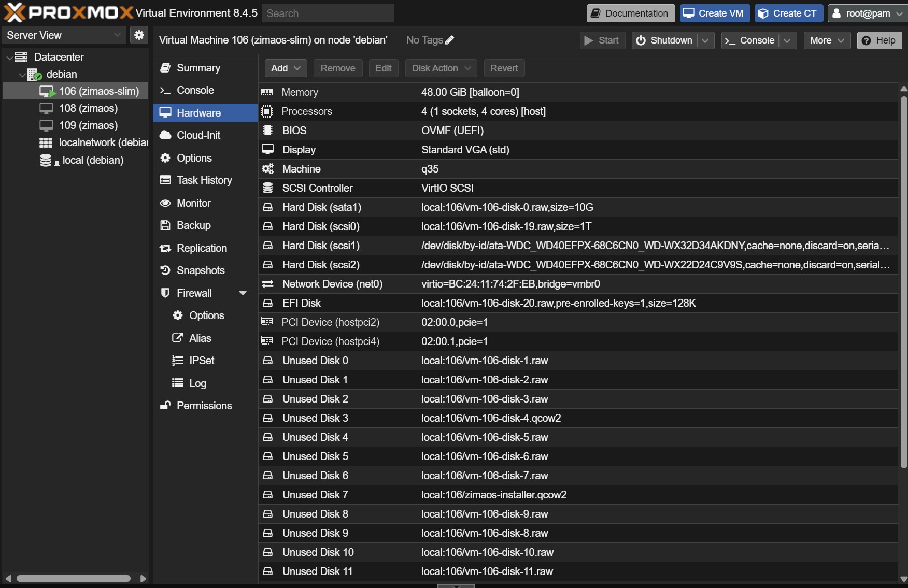
Task: Click the Search input field
Action: (328, 13)
